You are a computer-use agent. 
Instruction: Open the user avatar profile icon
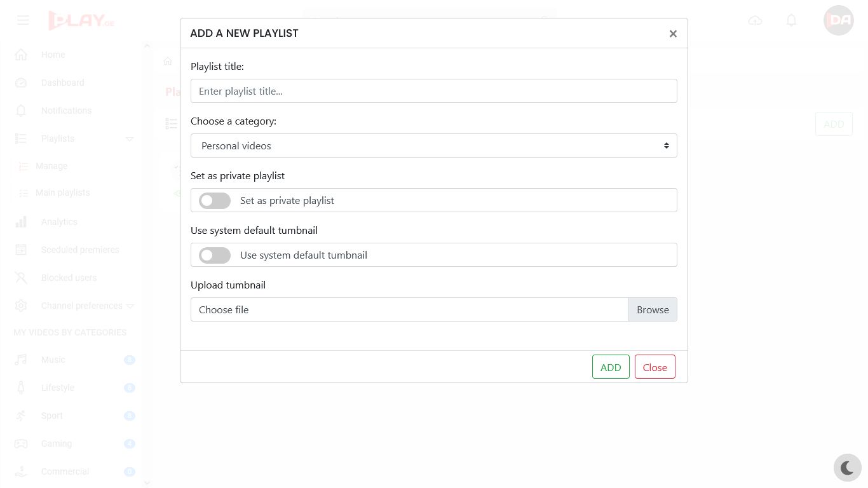coord(838,20)
